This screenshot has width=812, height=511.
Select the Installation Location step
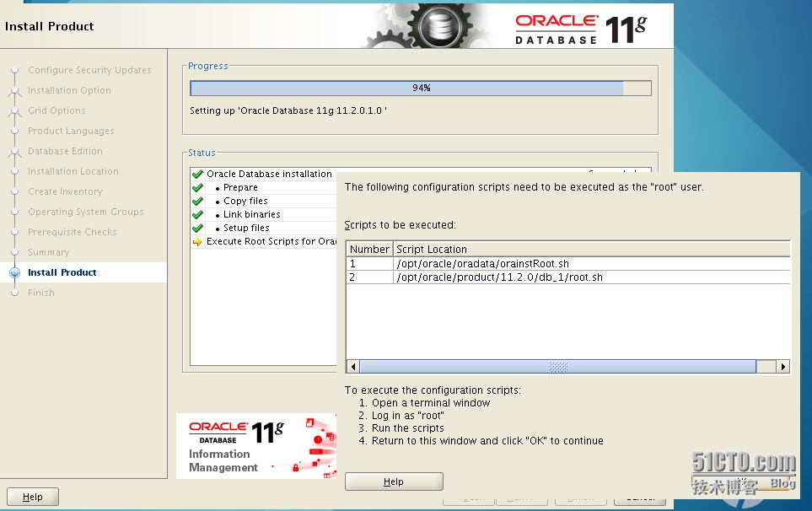pos(73,171)
